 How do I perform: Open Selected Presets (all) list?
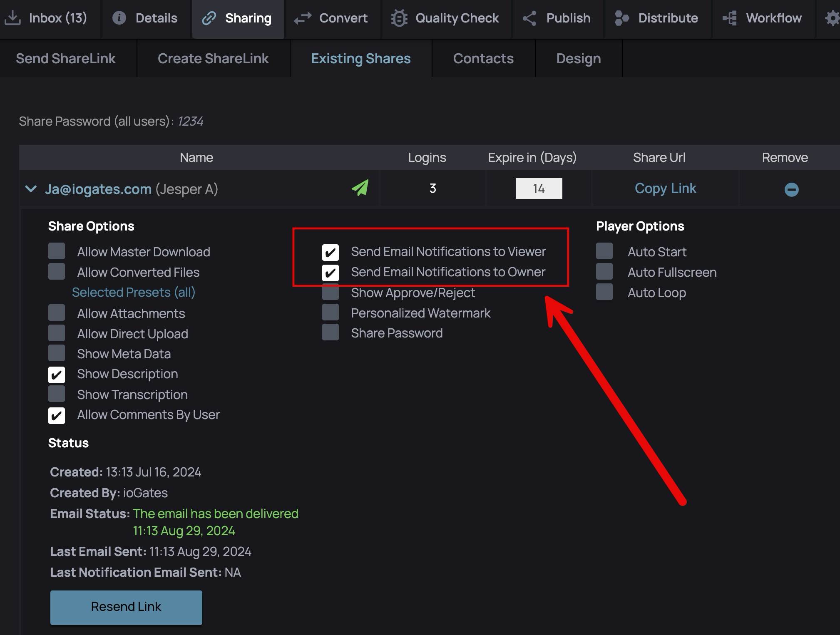point(134,292)
